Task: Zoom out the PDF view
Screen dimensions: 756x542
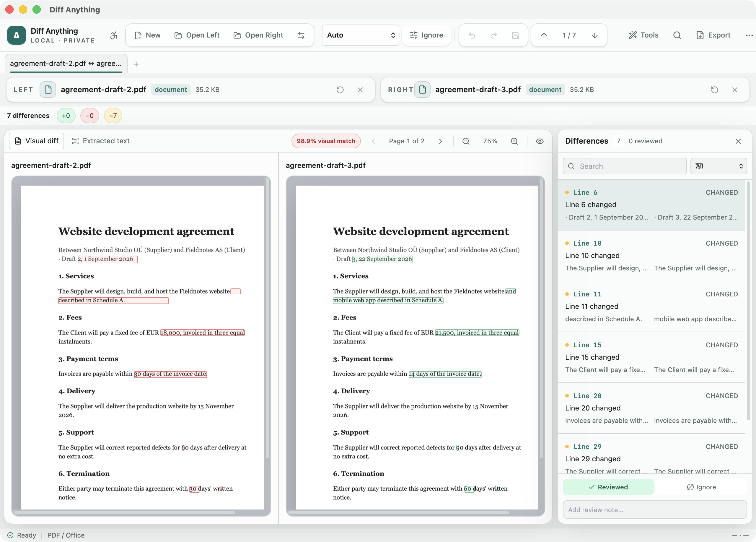Action: (x=466, y=141)
